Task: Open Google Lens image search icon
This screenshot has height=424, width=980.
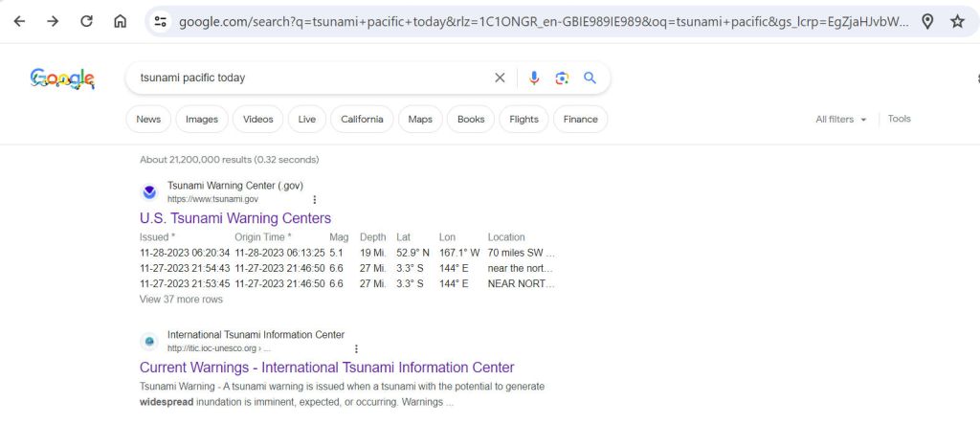Action: pos(562,78)
